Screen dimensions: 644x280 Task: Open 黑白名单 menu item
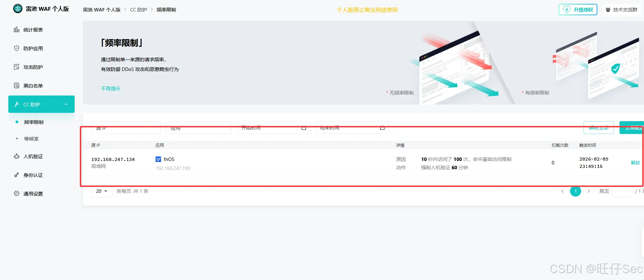[x=41, y=86]
